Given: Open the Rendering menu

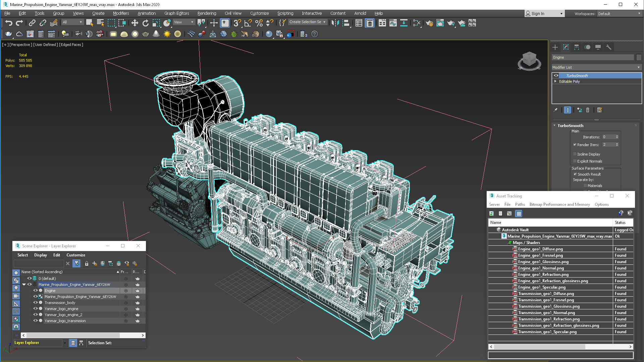Looking at the screenshot, I should click(x=207, y=13).
